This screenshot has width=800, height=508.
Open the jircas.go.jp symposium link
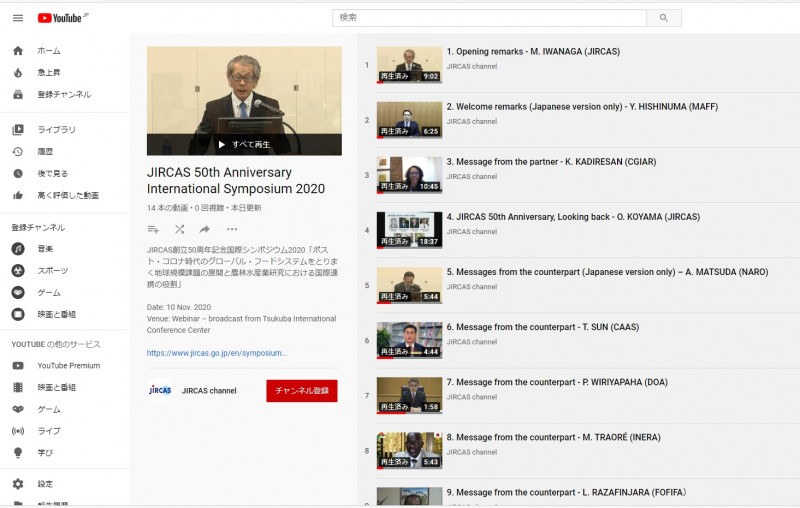coord(217,353)
